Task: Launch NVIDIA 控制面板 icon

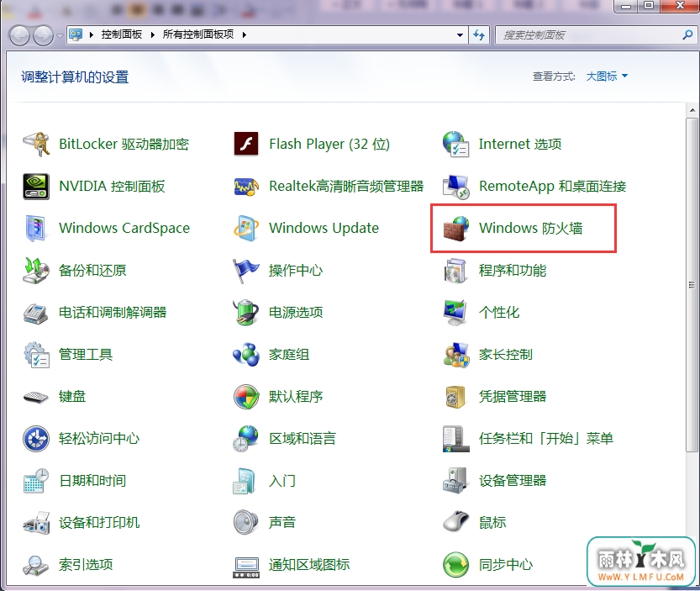Action: (x=36, y=186)
